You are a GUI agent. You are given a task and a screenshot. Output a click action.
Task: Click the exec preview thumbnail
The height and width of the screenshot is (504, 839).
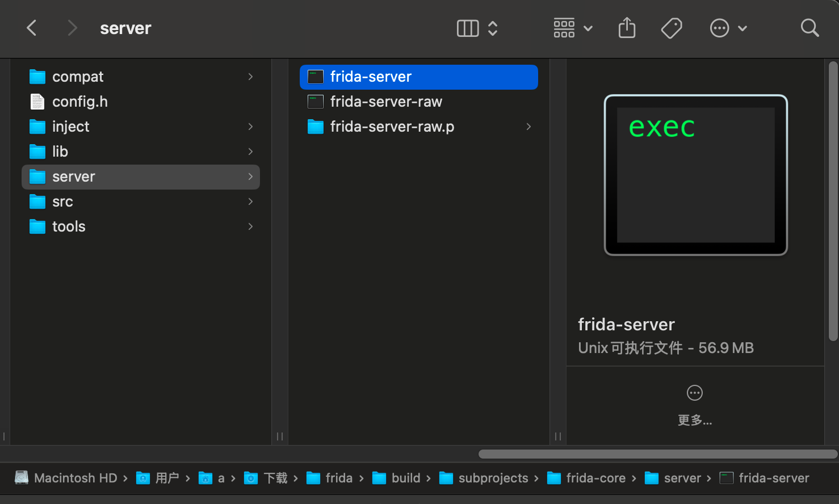695,175
